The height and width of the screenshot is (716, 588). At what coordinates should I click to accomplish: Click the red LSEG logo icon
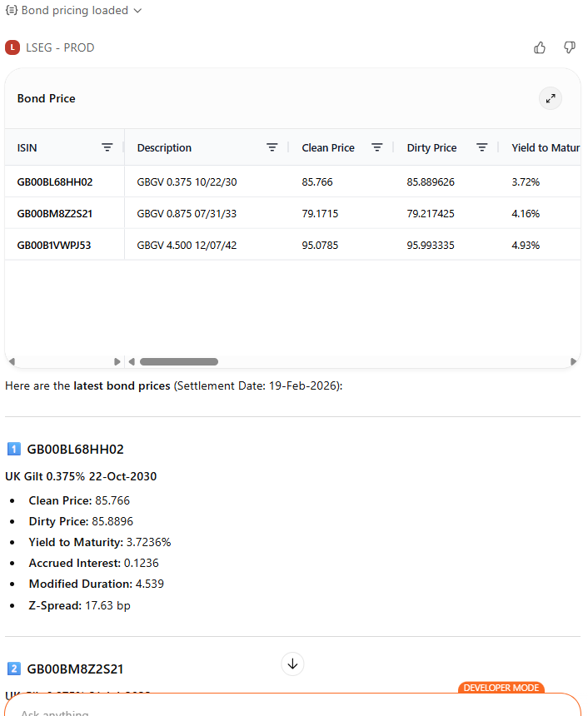tap(12, 47)
